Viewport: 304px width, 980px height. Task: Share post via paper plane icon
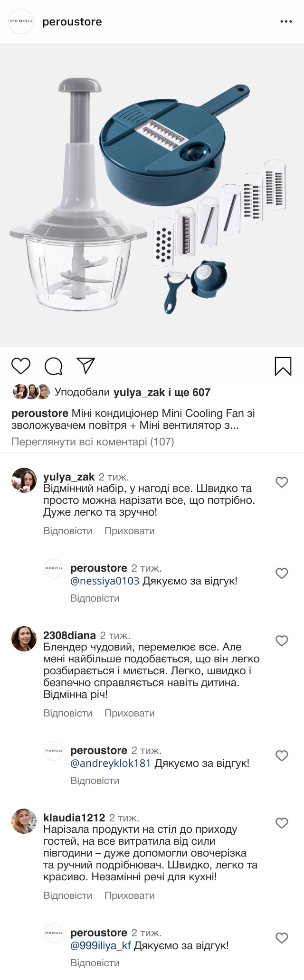(86, 365)
